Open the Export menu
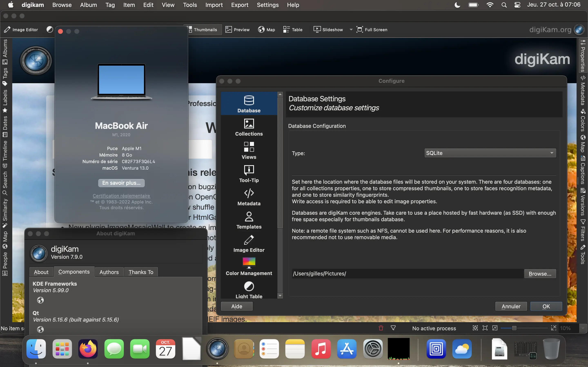588x367 pixels. [x=239, y=5]
